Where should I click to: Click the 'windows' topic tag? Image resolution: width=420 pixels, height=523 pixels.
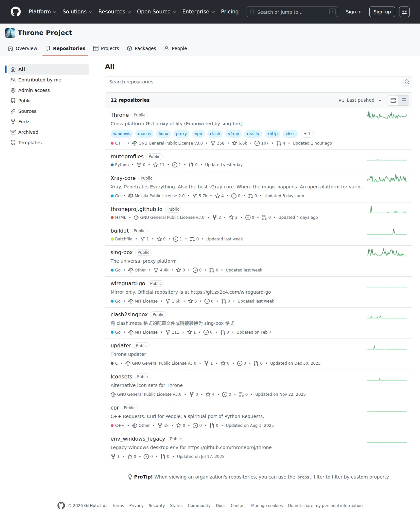point(122,134)
